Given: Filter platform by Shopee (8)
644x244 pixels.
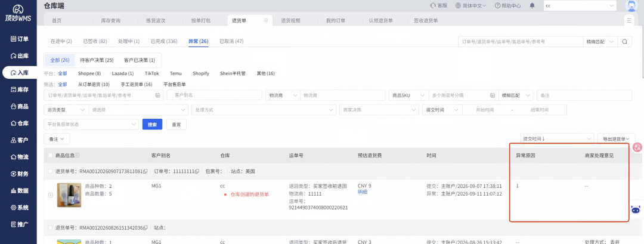Looking at the screenshot, I should point(89,73).
